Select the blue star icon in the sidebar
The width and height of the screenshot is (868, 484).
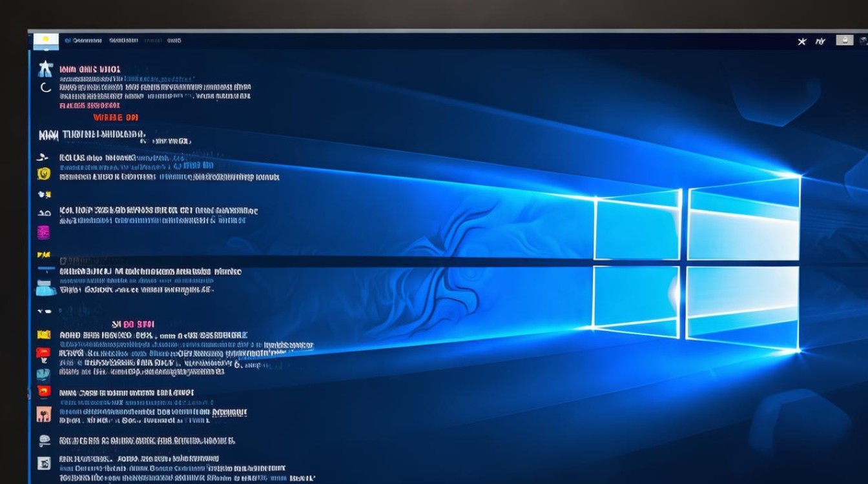(x=45, y=68)
